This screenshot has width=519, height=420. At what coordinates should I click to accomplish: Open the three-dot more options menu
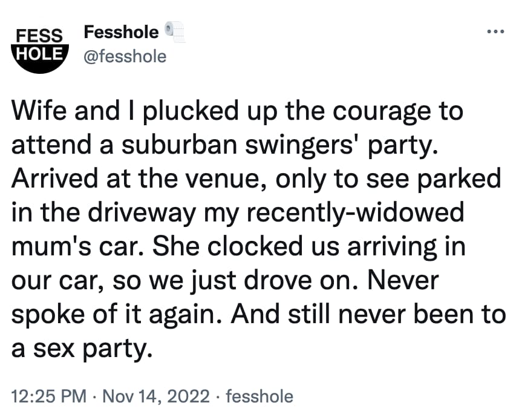click(497, 31)
